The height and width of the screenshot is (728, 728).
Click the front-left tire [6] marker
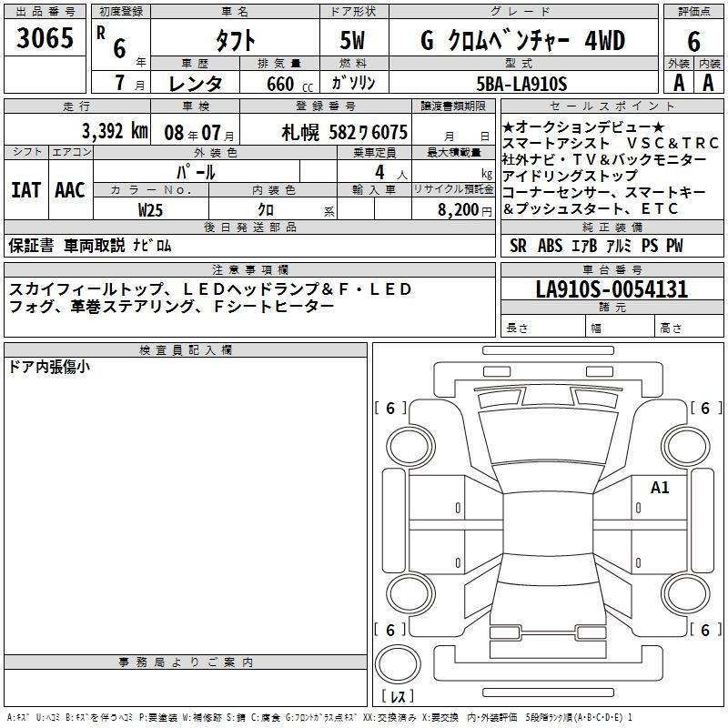(x=390, y=409)
